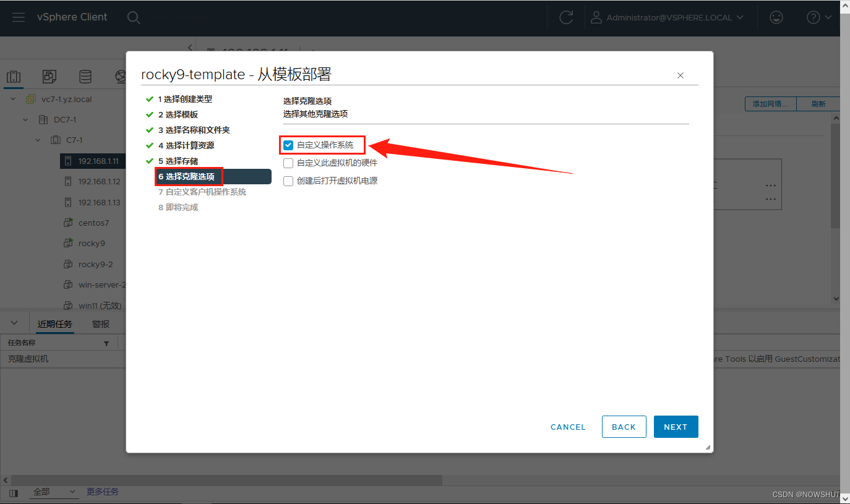This screenshot has height=504, width=850.
Task: Click the search magnifier icon
Action: click(x=134, y=17)
